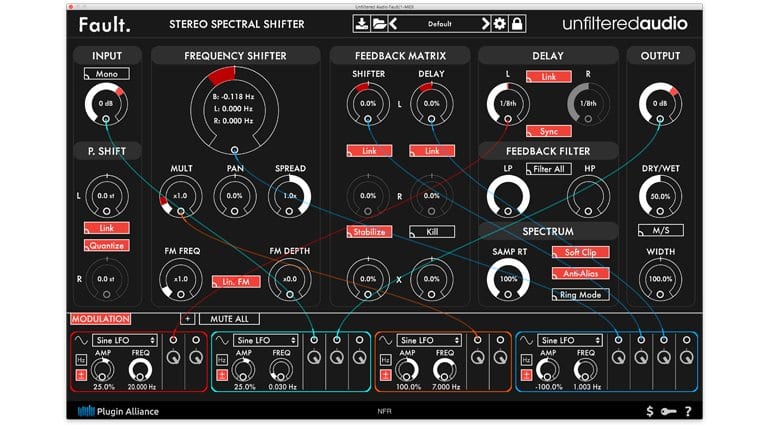The image size is (770, 425).
Task: Toggle the Hz button in the 0.030 Hz modulator
Action: tap(222, 360)
